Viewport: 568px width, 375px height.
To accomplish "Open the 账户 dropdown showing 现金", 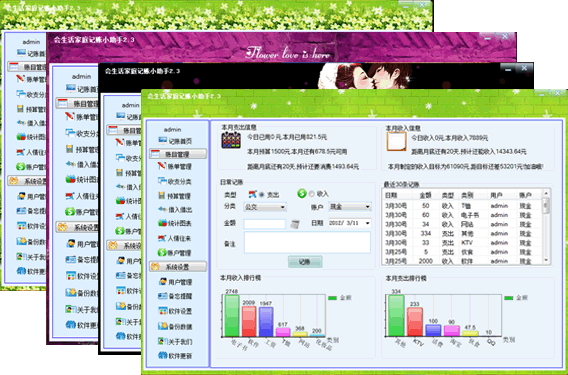I will pos(350,207).
